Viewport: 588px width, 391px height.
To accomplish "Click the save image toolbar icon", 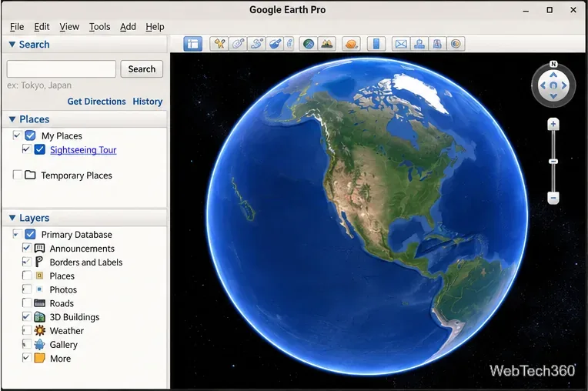I will (437, 44).
